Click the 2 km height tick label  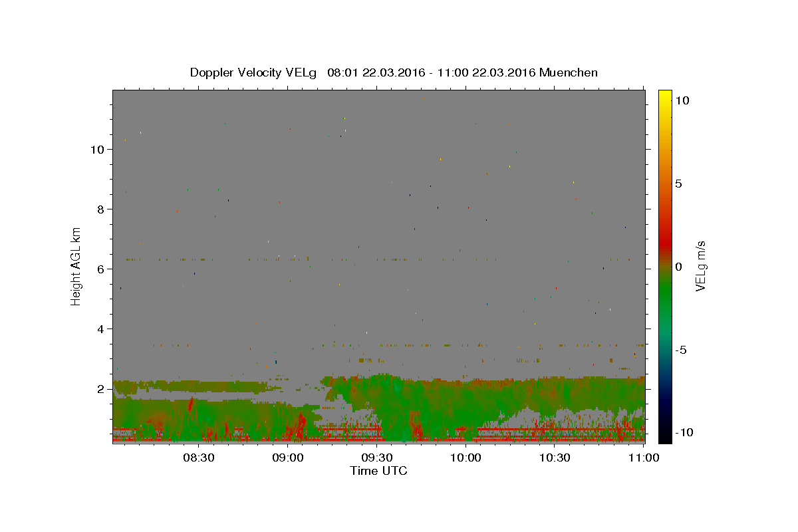[x=101, y=389]
